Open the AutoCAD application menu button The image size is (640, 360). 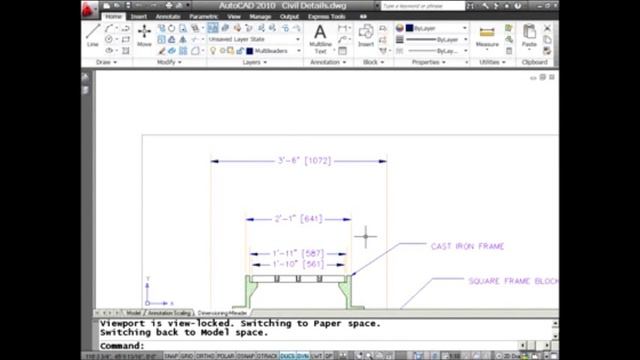coord(89,9)
